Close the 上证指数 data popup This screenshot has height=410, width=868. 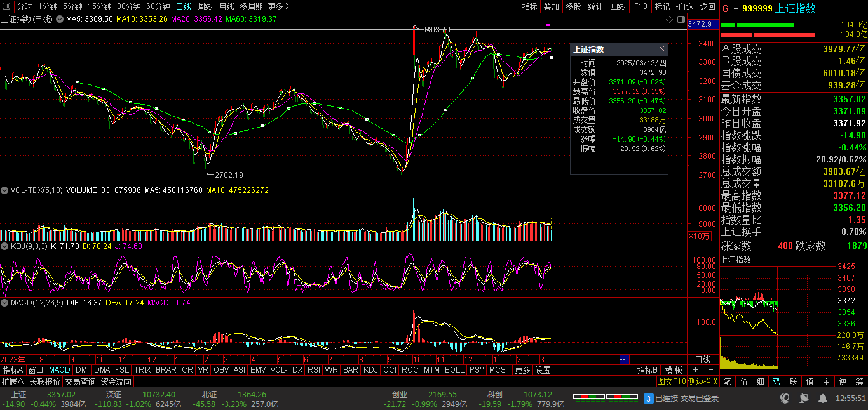(x=661, y=49)
